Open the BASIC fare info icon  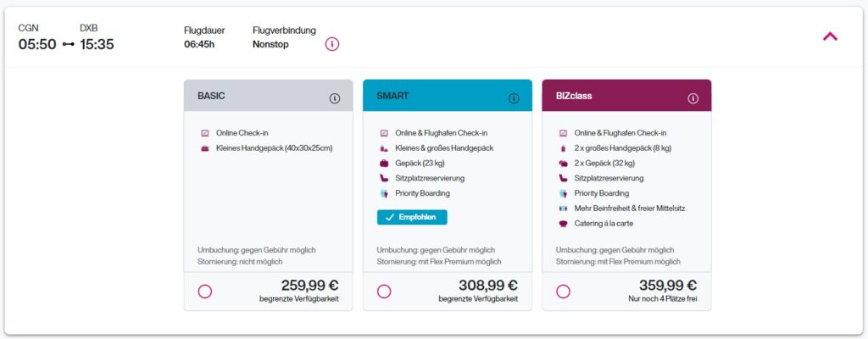click(x=335, y=98)
